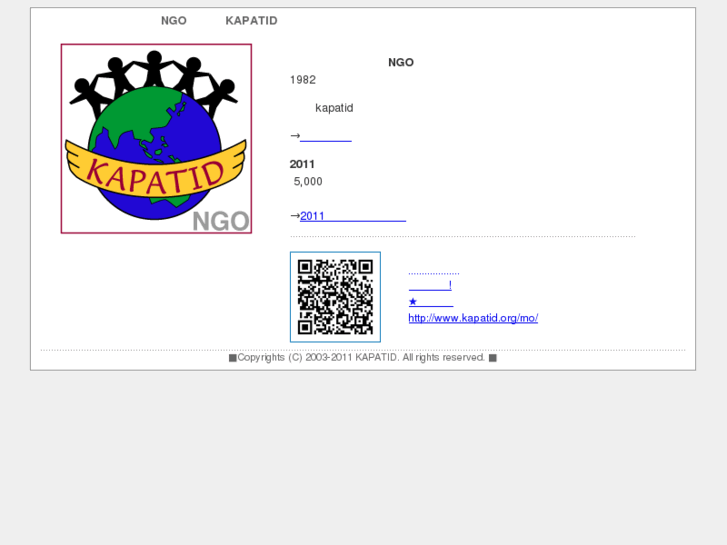Click the link ending with an exclamation mark
The image size is (727, 545).
[x=430, y=285]
